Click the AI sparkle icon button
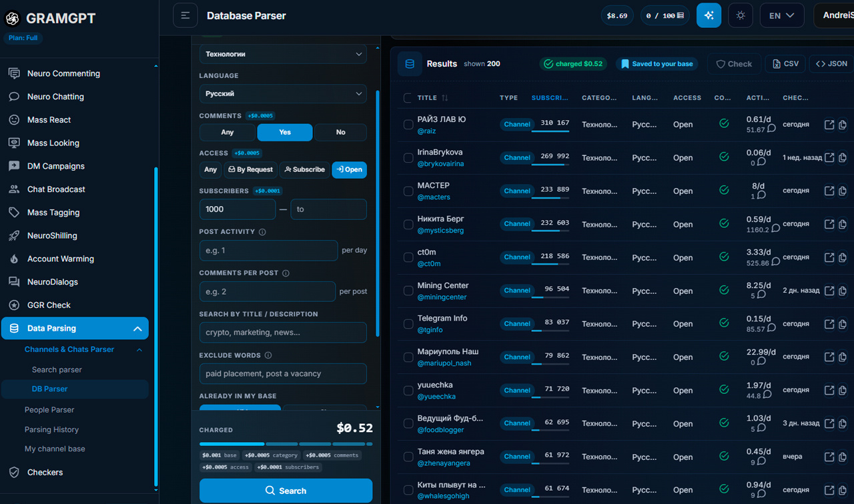Image resolution: width=854 pixels, height=504 pixels. (709, 15)
